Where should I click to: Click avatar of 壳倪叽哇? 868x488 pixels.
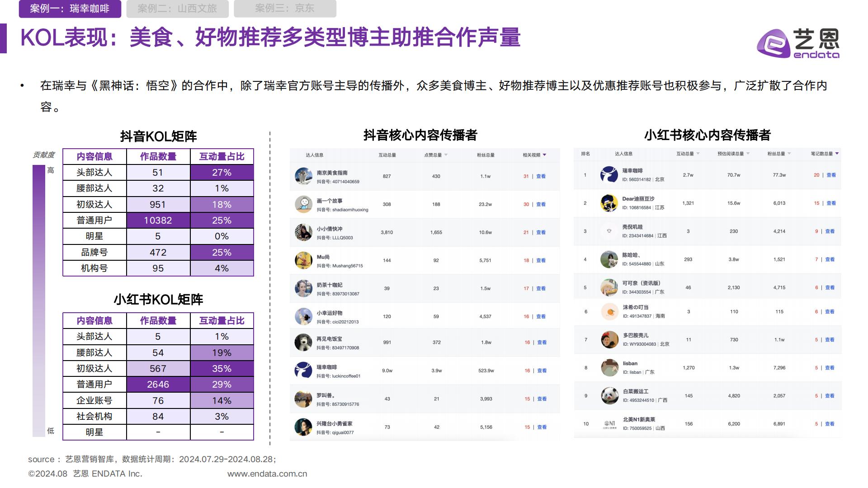coord(609,231)
